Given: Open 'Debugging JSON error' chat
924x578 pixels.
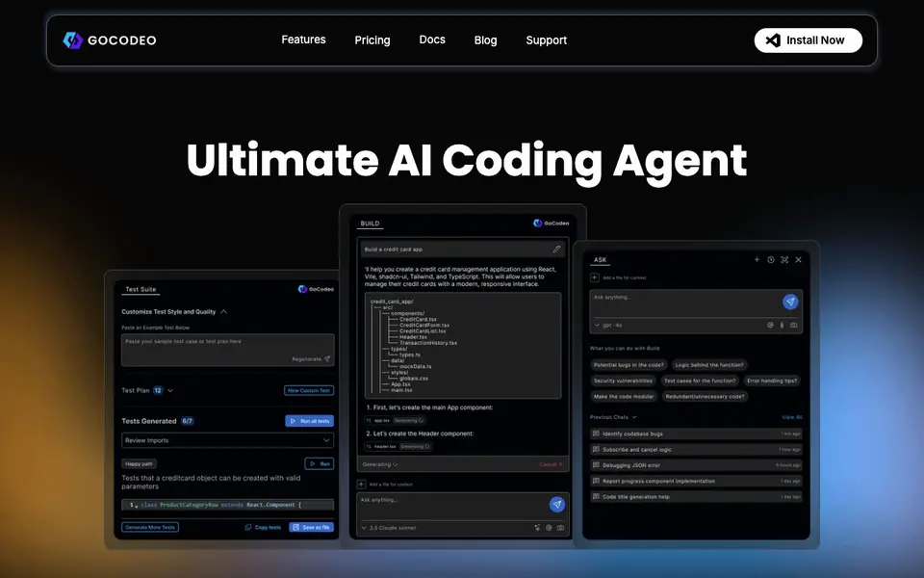Looking at the screenshot, I should tap(696, 465).
